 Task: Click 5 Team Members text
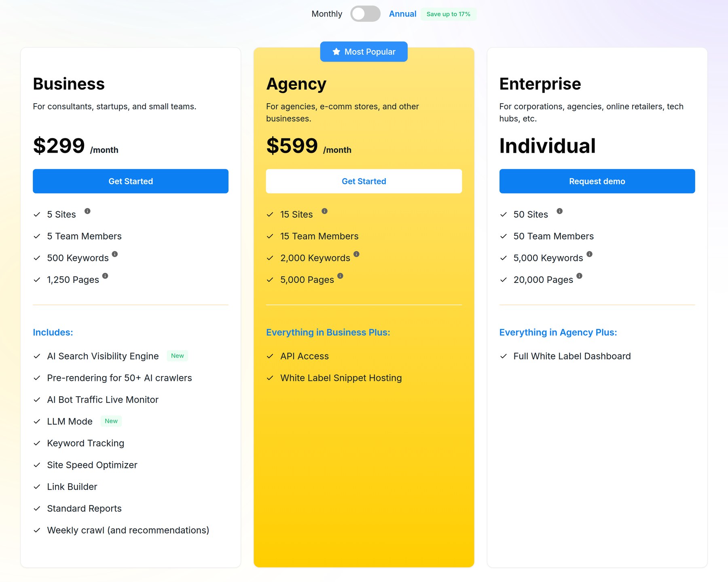pos(84,236)
